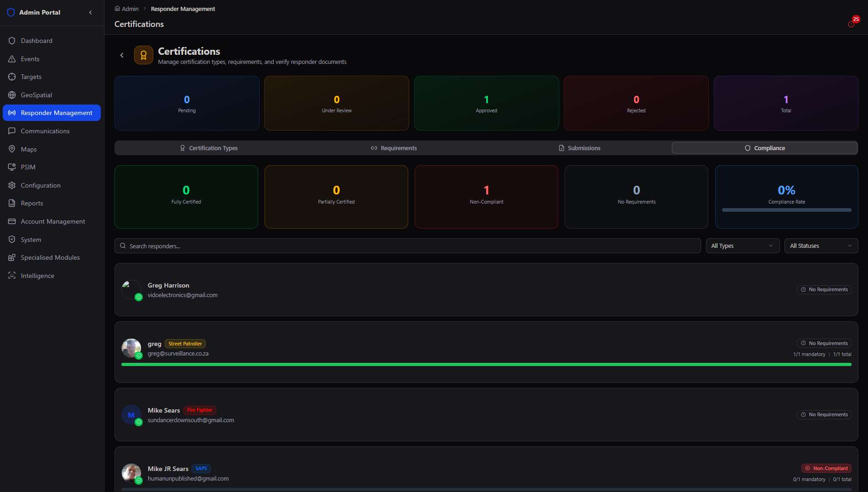Click the Specialised Modules icon
Screen dimensions: 868x492
click(x=12, y=257)
